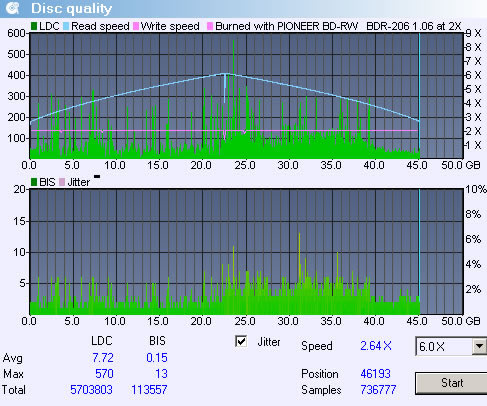Click the Disc quality title text

click(71, 9)
